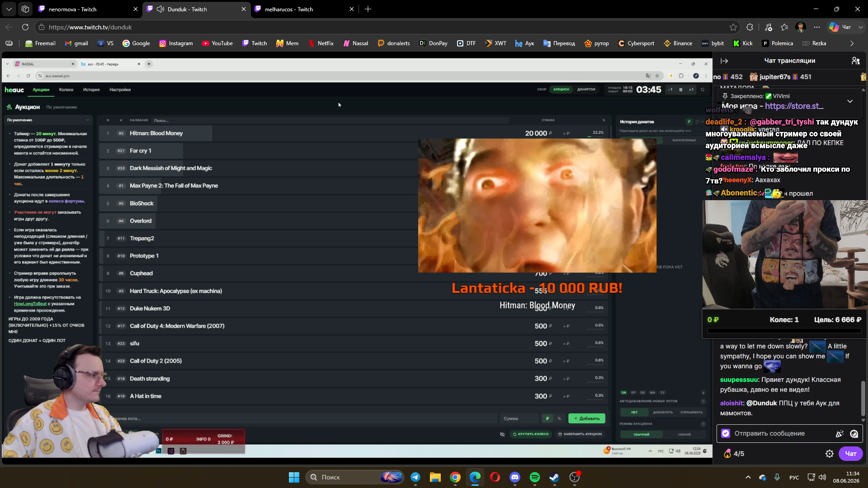Open the Copilot chat sidebar
Screen dimensions: 868x488
click(840, 27)
